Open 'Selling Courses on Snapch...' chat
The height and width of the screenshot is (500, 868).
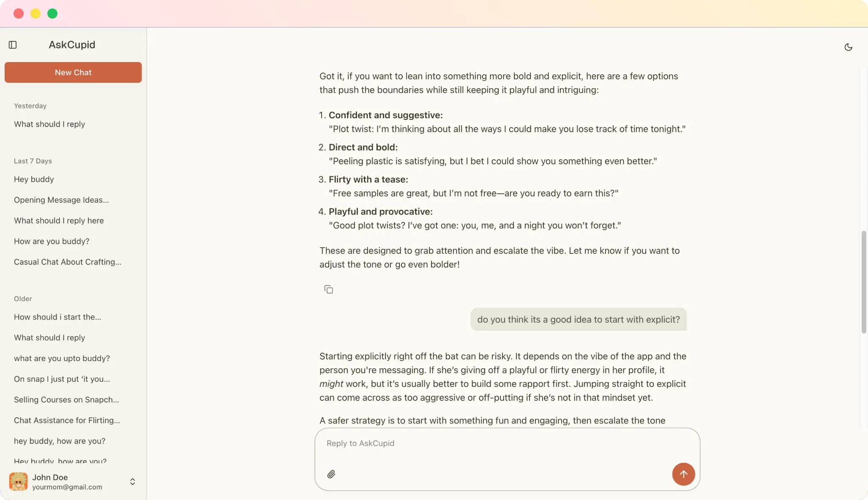(66, 399)
